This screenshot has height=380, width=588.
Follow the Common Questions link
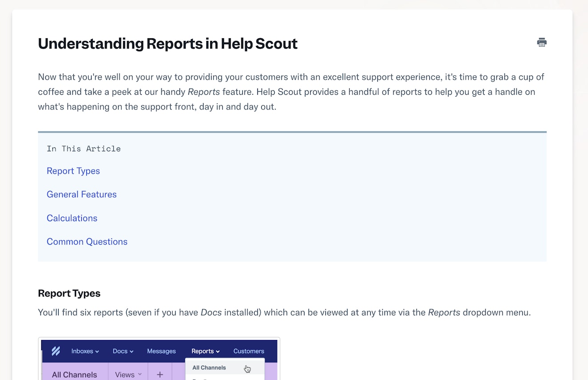coord(87,242)
